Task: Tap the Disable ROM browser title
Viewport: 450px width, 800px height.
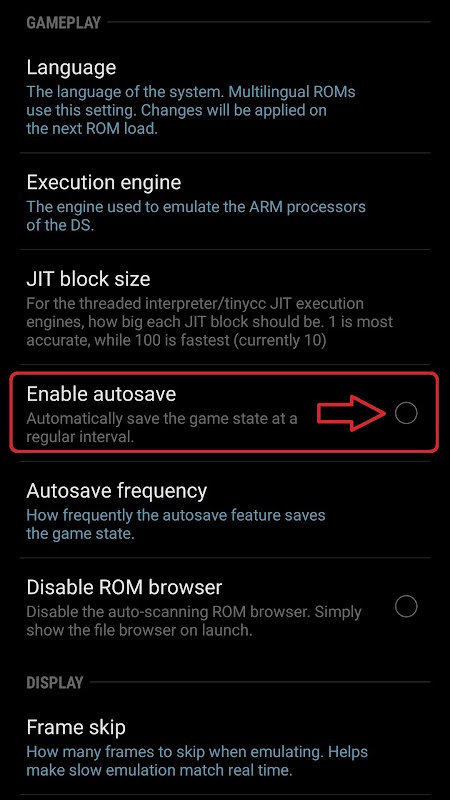Action: tap(124, 587)
